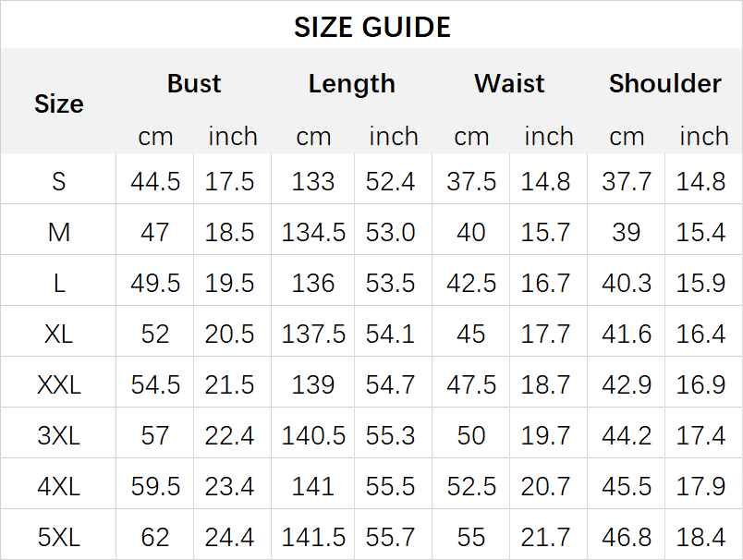Select the 44.5 bust cell

point(155,181)
